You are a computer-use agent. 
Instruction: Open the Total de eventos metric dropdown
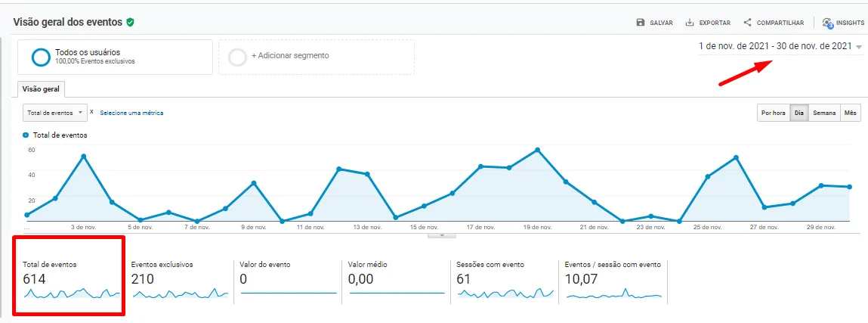(x=55, y=113)
